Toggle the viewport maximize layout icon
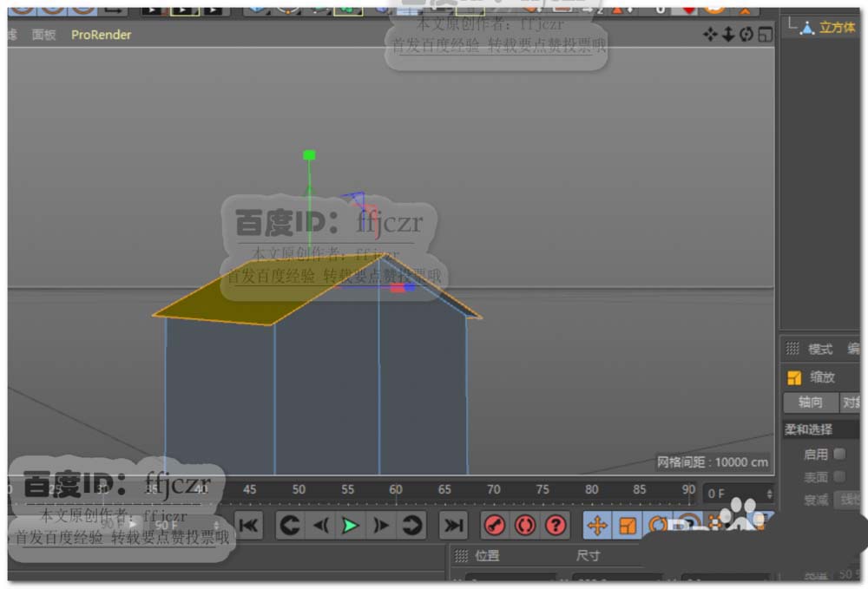Screen dimensions: 868x589 [765, 35]
